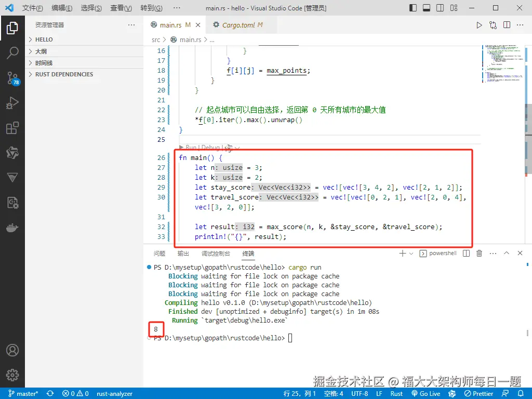Open Explorer panel more actions ellipsis
Screen dimensions: 532x399
pos(131,25)
